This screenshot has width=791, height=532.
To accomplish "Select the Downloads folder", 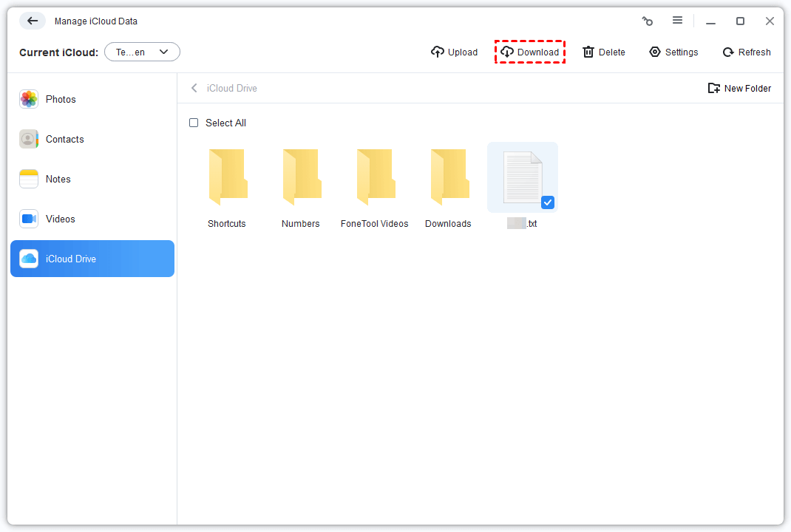I will [x=449, y=177].
